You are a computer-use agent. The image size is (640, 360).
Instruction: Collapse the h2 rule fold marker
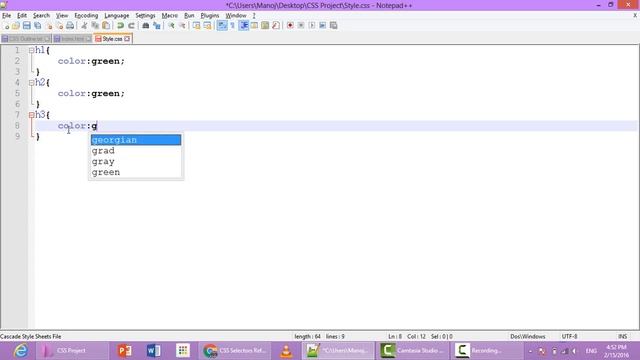click(x=31, y=82)
